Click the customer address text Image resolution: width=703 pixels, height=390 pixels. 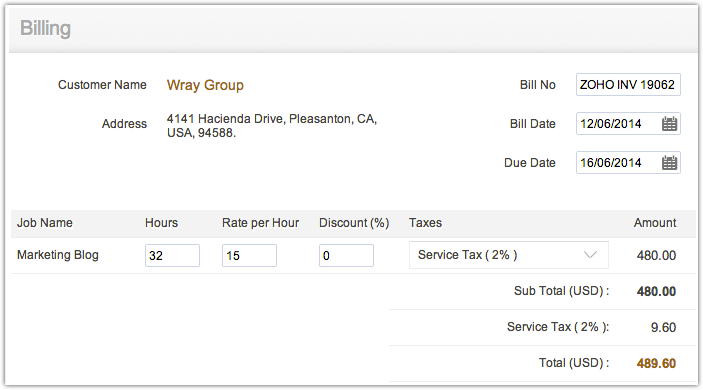point(272,126)
